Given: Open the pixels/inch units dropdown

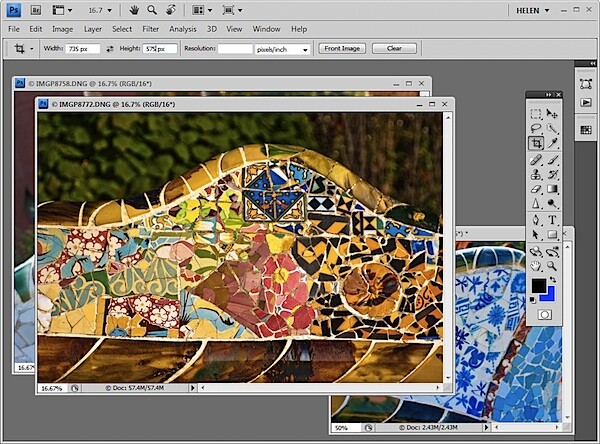Looking at the screenshot, I should pyautogui.click(x=282, y=49).
